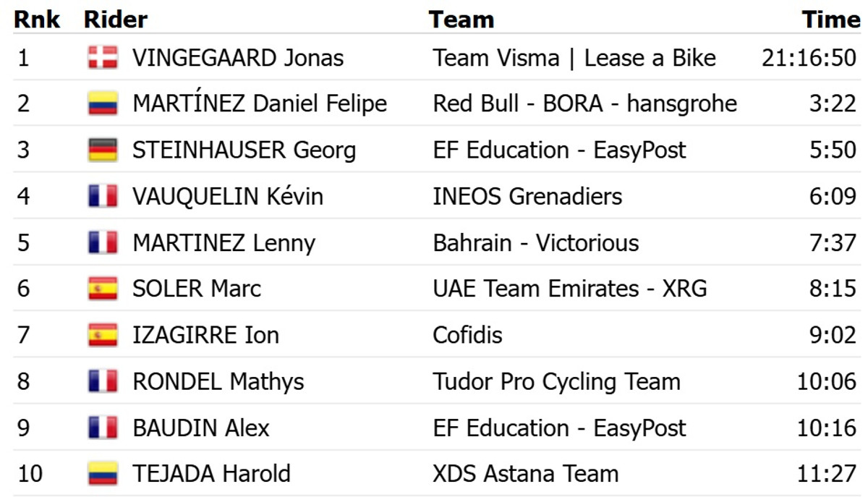Screen dimensions: 868x497
Task: Select the INEOS Grenadiers team link
Action: 527,197
